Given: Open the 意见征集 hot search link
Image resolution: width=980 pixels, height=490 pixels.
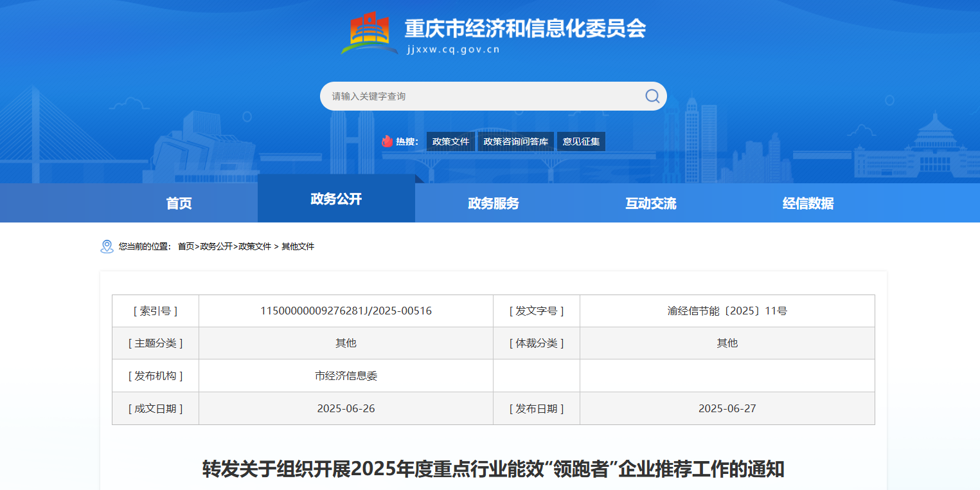Looking at the screenshot, I should [581, 141].
